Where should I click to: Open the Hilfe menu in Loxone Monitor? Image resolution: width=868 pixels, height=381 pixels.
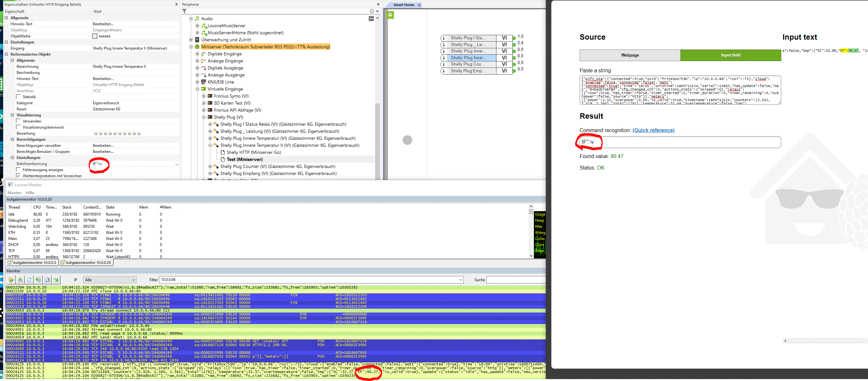coord(30,193)
